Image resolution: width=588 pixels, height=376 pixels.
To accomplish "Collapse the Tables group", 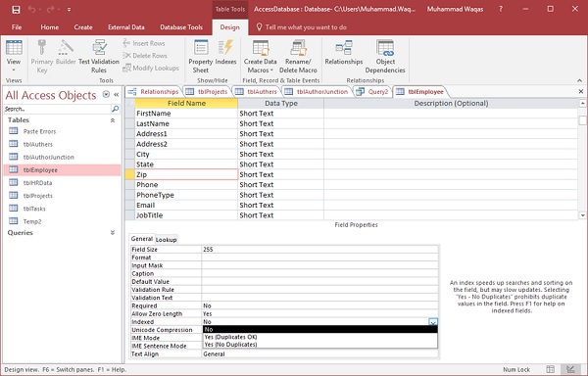I will pos(113,120).
